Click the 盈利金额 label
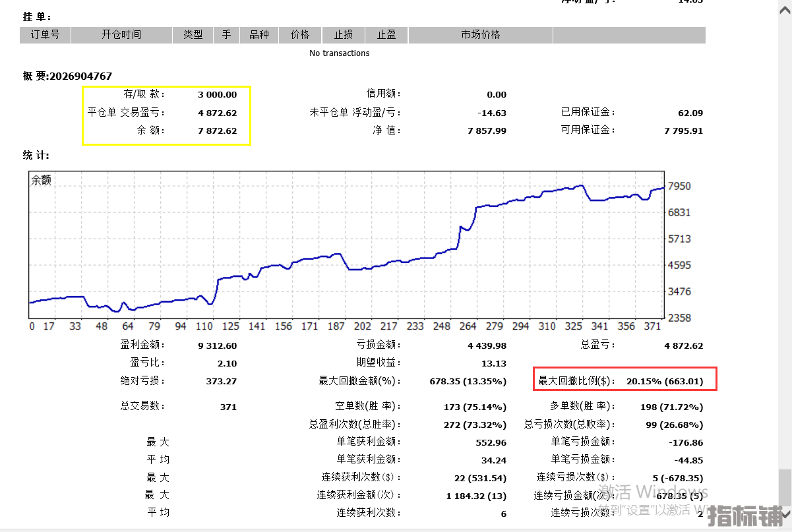The width and height of the screenshot is (792, 532). coord(144,345)
